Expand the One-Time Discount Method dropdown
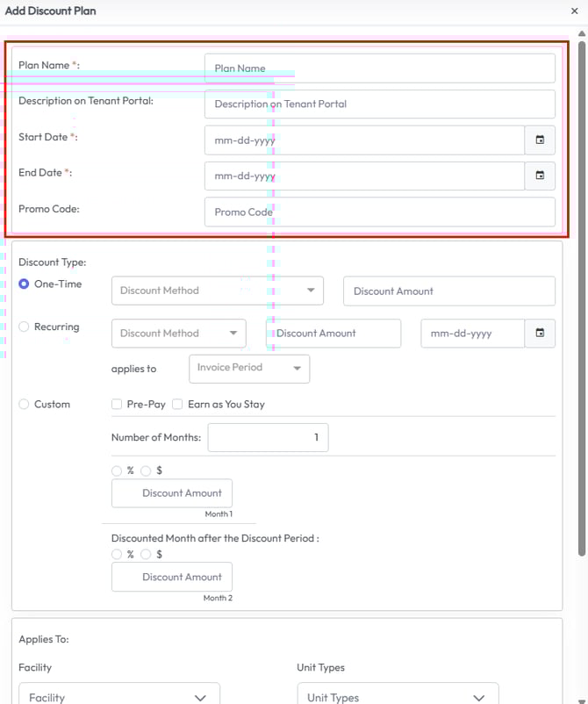 (x=217, y=291)
